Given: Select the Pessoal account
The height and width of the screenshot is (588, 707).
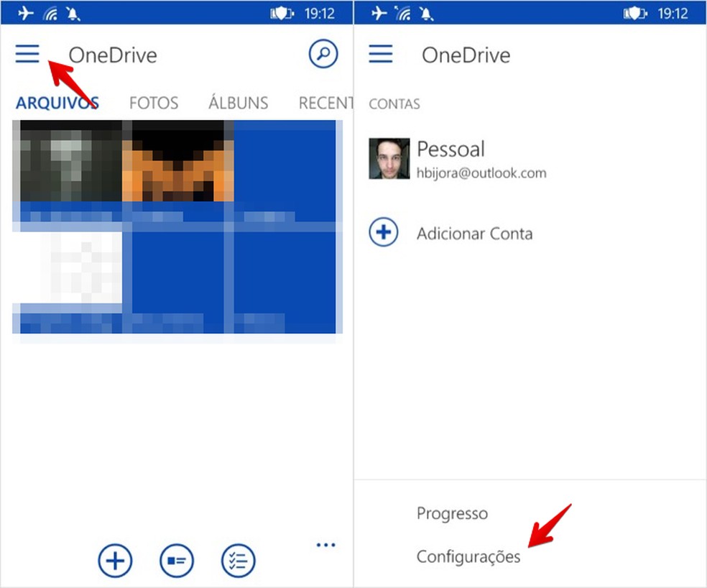Looking at the screenshot, I should 450,150.
